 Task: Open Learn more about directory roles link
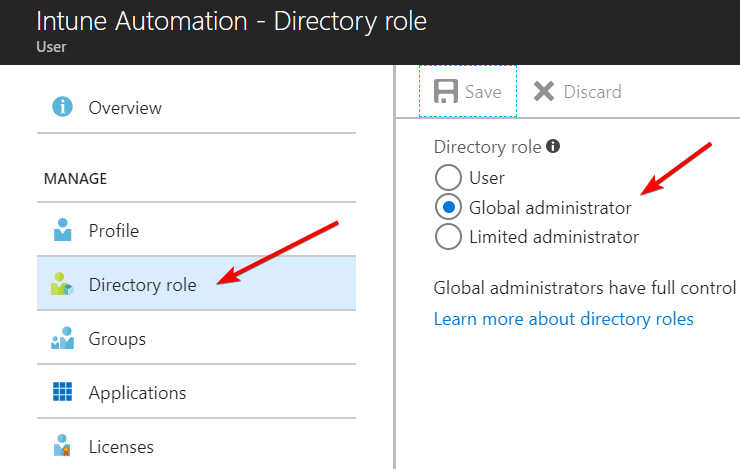(563, 319)
